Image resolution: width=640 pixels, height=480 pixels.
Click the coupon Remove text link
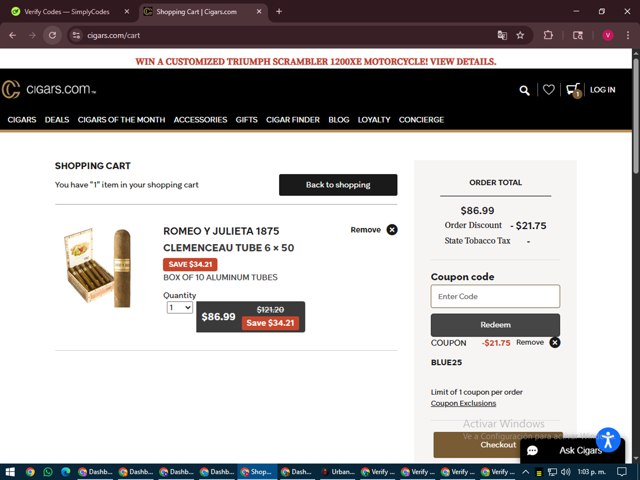(530, 342)
